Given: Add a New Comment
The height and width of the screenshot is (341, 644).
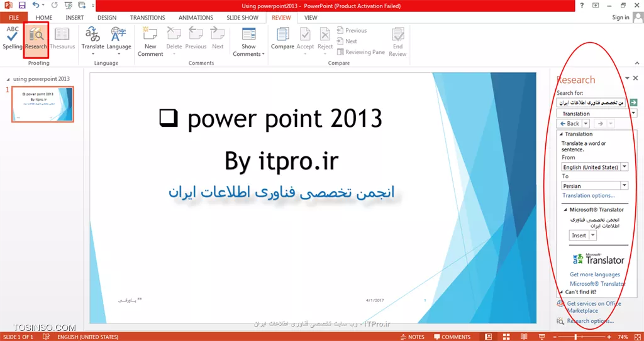Looking at the screenshot, I should [x=150, y=41].
